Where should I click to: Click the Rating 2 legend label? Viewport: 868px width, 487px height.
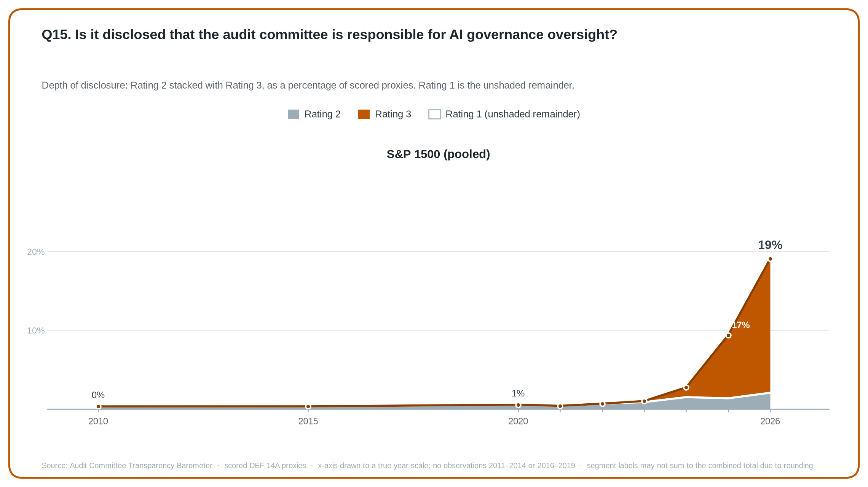[x=322, y=114]
